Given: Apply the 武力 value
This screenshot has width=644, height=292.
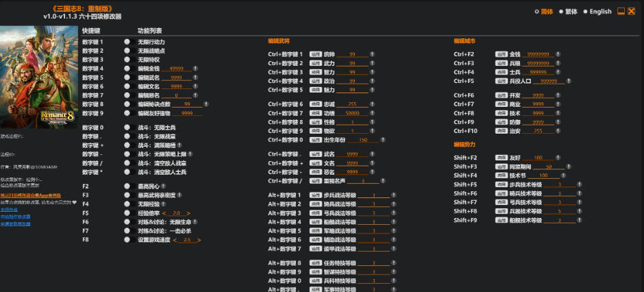Looking at the screenshot, I should [315, 63].
